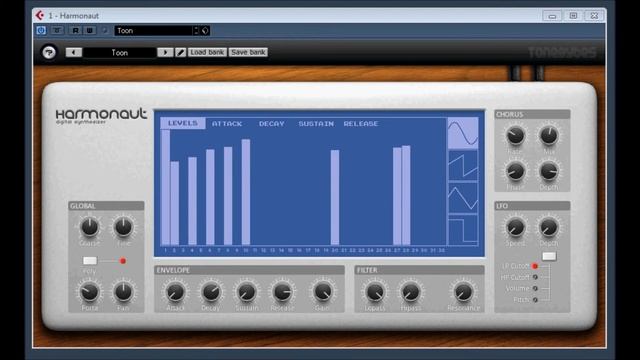Screen dimensions: 640x360
Task: Click the pencil rename preset icon
Action: (180, 52)
